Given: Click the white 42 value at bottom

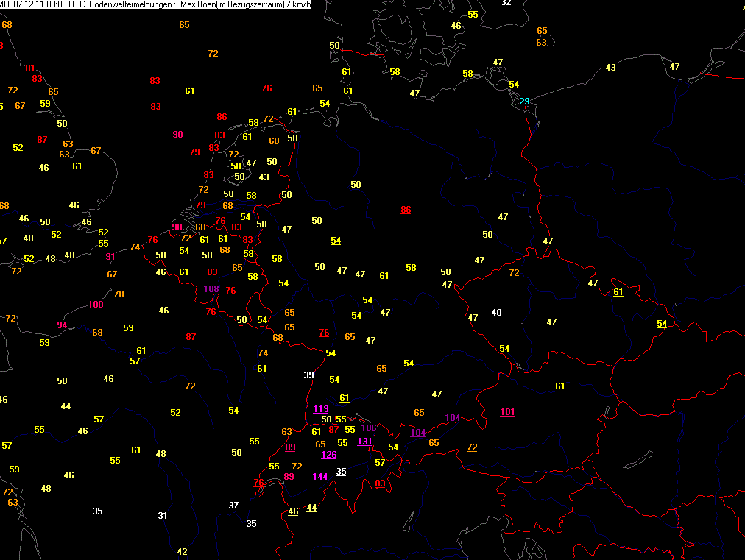Looking at the screenshot, I should 183,552.
